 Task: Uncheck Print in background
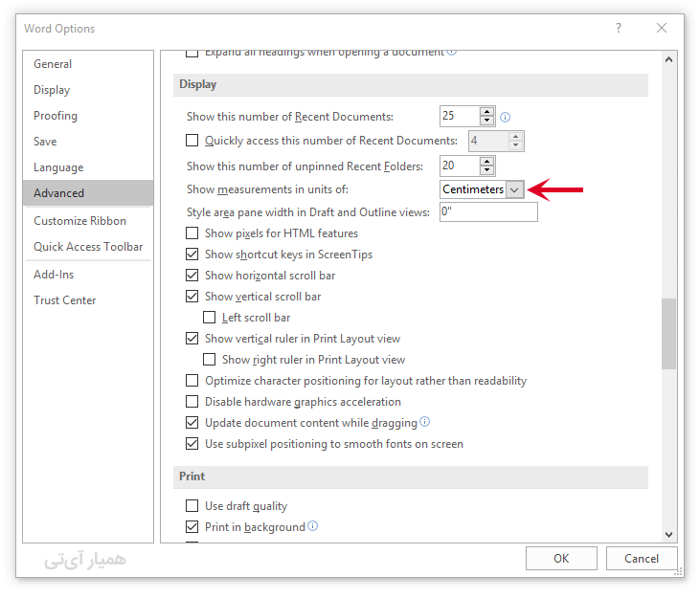pos(192,526)
